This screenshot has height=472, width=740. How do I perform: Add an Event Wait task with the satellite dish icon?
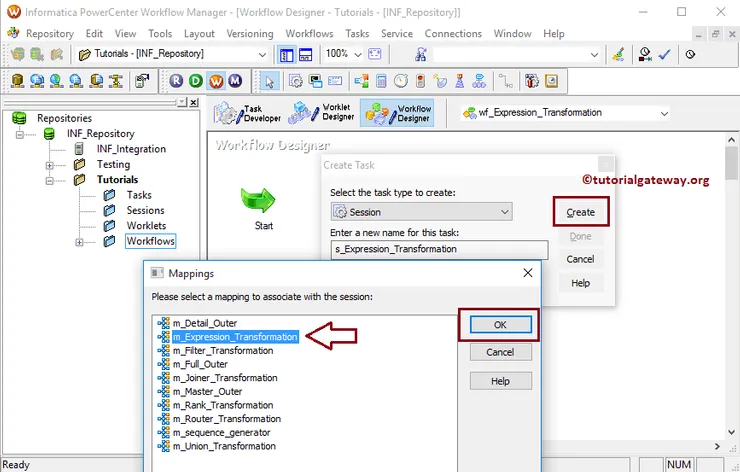[x=440, y=81]
